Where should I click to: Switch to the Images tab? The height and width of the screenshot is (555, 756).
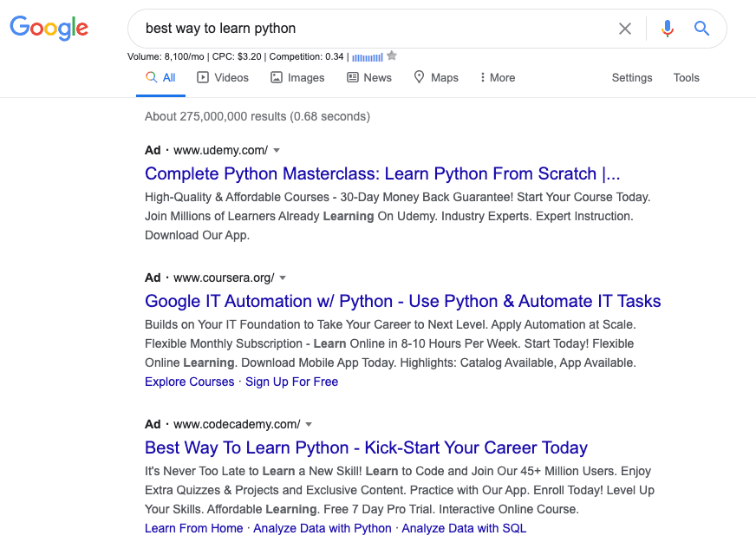pos(297,77)
